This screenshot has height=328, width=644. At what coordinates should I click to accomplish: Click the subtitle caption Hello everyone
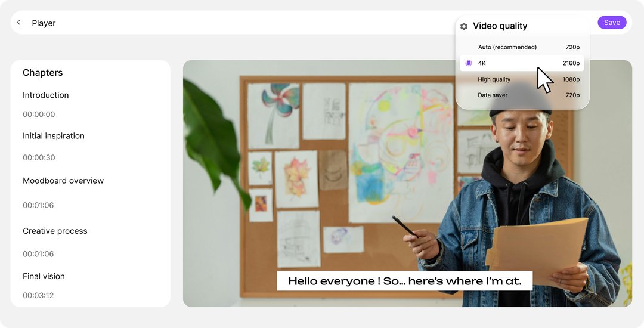click(404, 281)
